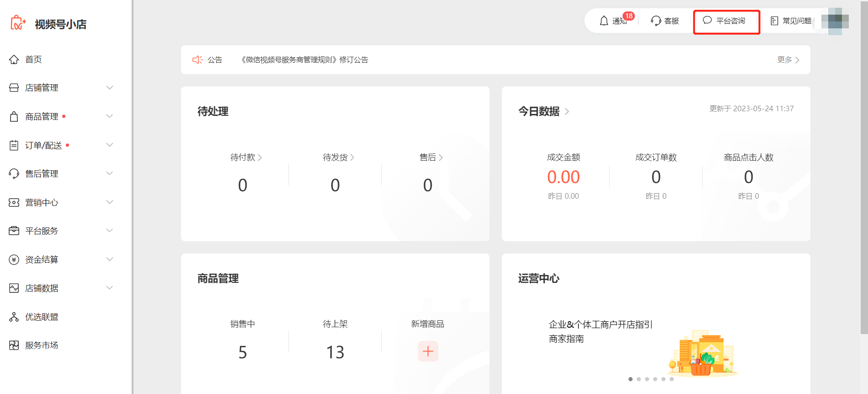Expand the 店铺数据 menu chevron

pyautogui.click(x=110, y=288)
